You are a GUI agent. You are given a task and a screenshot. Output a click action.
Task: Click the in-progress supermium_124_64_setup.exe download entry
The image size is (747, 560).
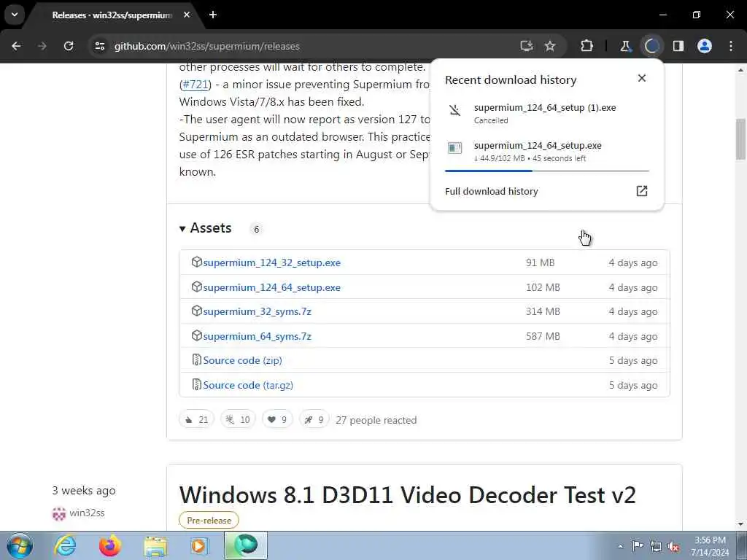coord(546,151)
